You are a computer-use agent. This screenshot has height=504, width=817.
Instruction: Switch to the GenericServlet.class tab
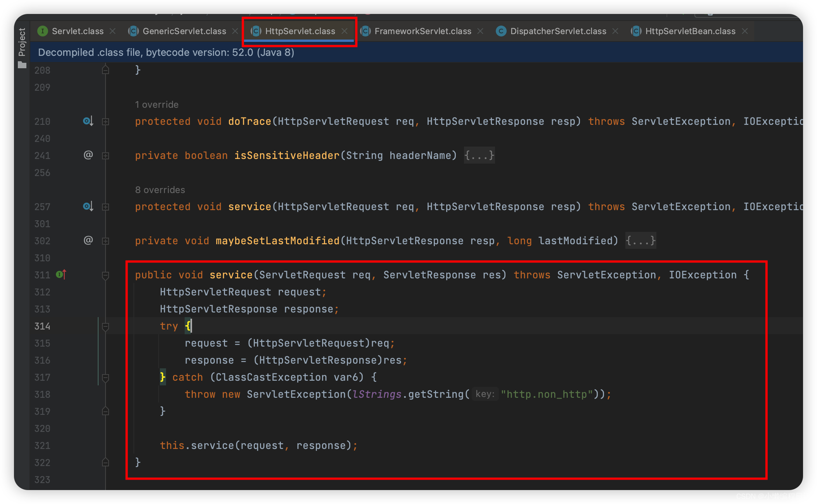(184, 31)
